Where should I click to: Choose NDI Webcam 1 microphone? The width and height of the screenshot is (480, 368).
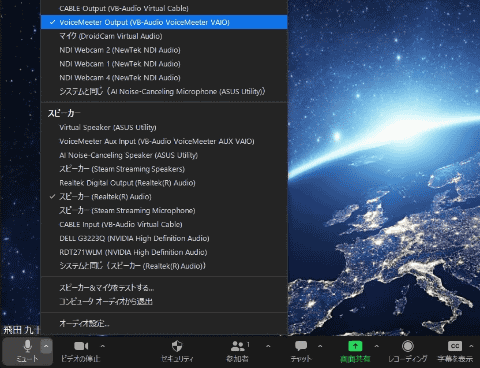[164, 64]
